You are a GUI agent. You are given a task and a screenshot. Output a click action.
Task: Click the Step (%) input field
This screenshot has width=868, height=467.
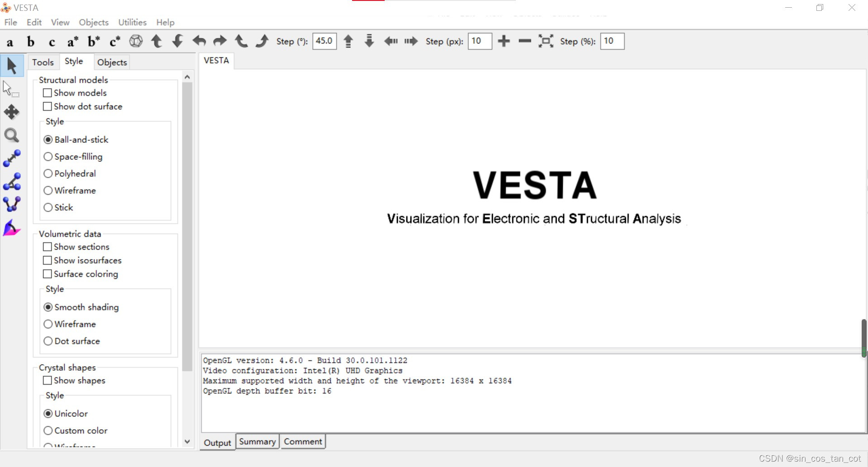click(x=612, y=41)
